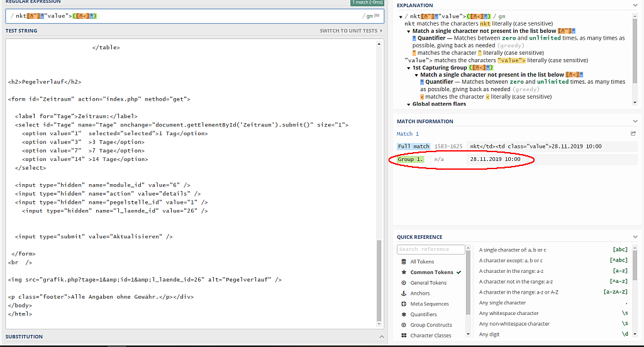Open the Meta Sequences category
The width and height of the screenshot is (644, 347).
click(430, 304)
